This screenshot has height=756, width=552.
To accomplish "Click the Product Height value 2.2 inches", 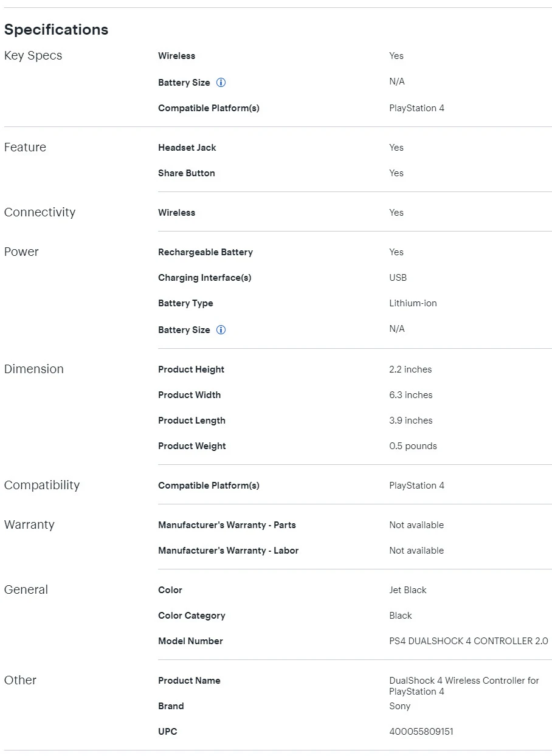I will 411,369.
